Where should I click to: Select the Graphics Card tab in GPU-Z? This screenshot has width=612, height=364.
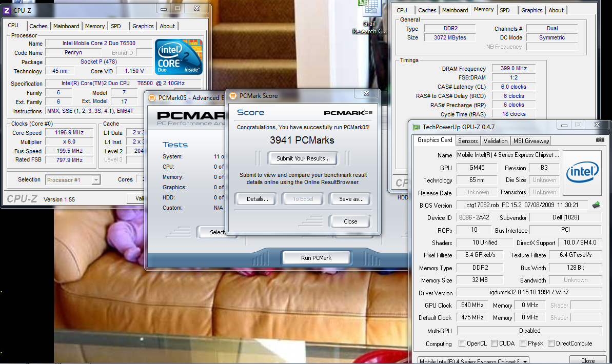[x=435, y=140]
